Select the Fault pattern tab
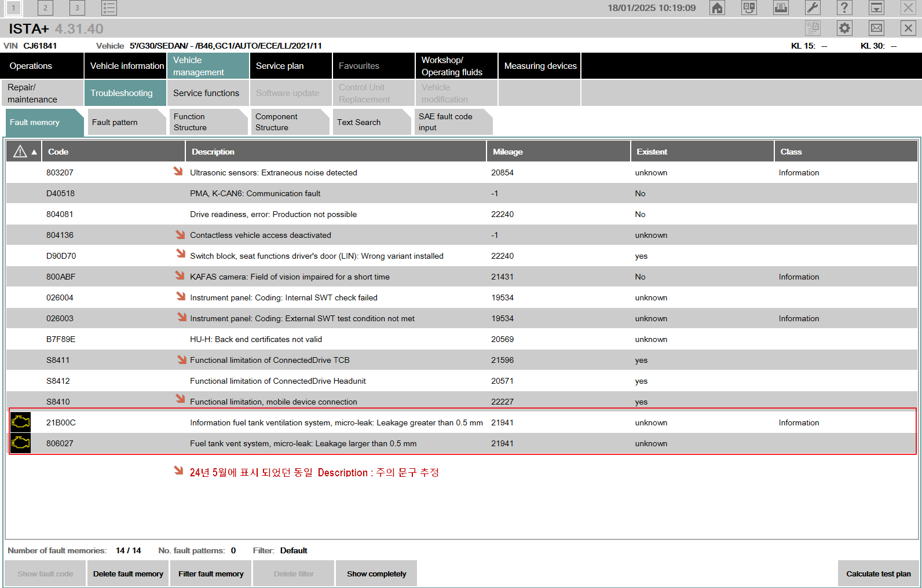This screenshot has width=922, height=588. click(x=127, y=122)
